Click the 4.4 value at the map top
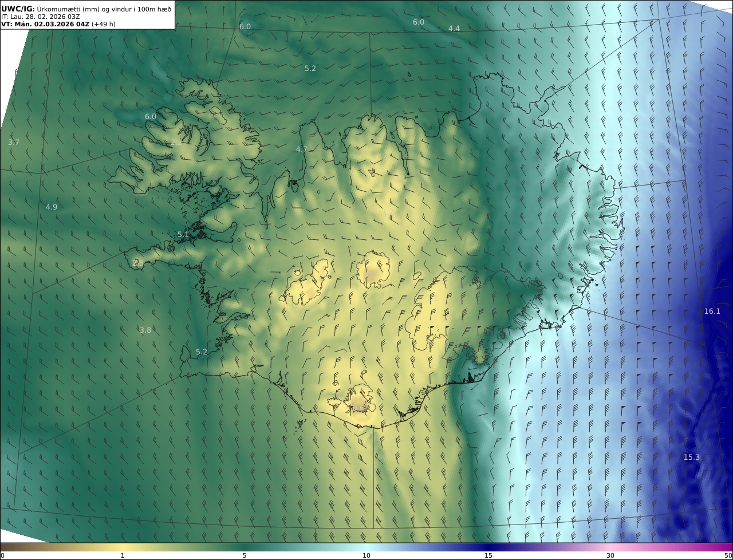 (x=454, y=28)
